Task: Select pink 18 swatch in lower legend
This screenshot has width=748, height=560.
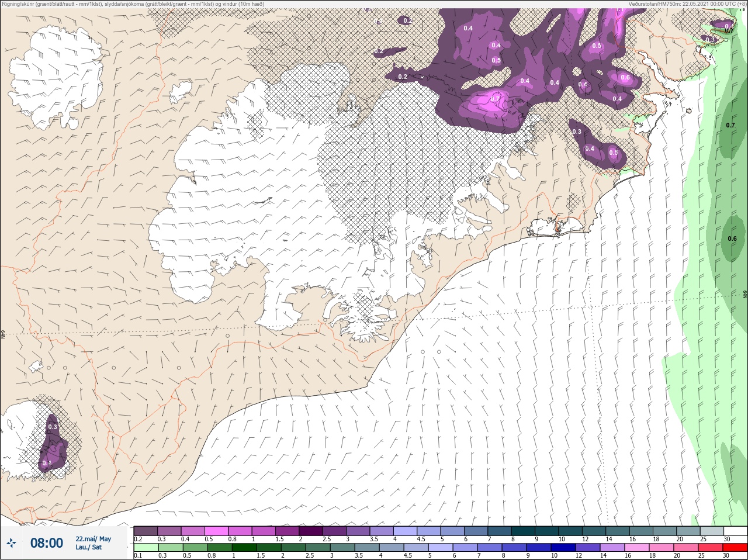Action: (662, 548)
